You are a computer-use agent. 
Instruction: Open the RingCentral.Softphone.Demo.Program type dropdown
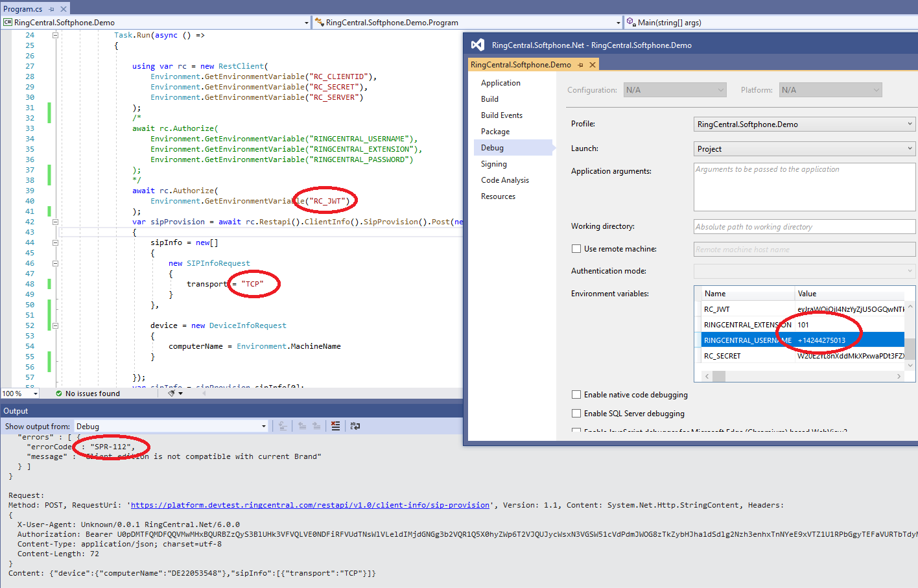(467, 23)
